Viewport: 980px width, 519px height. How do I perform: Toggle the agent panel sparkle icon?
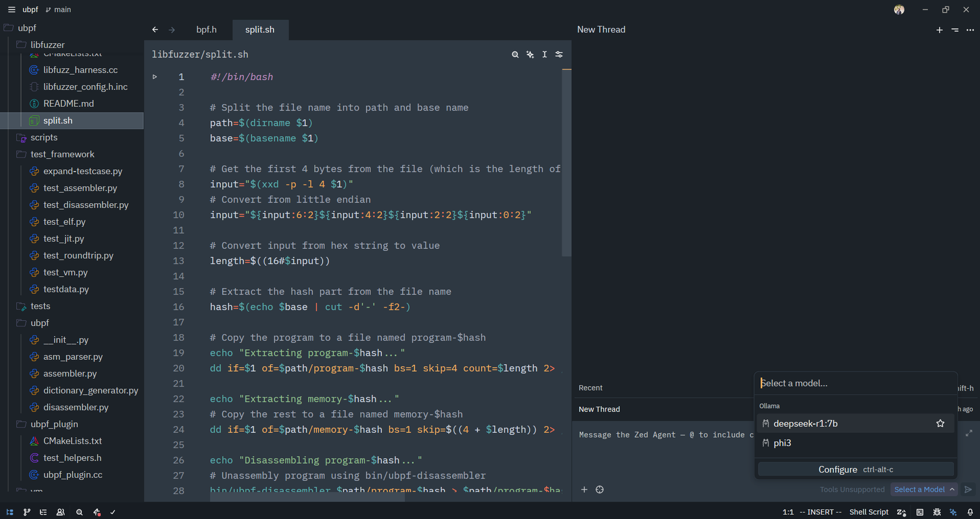click(953, 512)
